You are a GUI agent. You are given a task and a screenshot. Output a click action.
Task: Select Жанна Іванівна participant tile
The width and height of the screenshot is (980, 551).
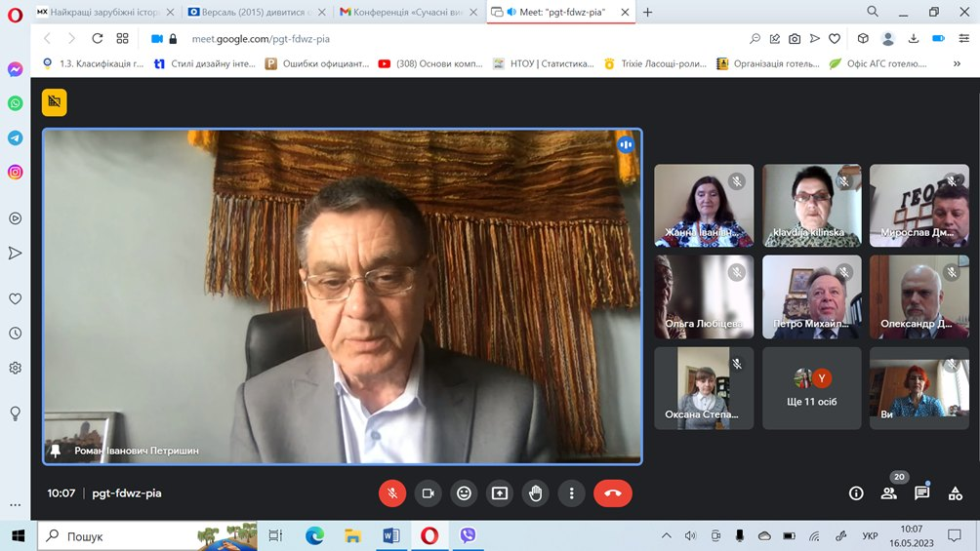[x=704, y=206]
